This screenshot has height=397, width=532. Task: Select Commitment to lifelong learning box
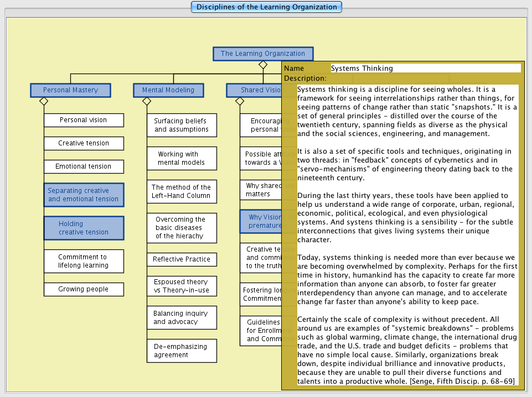[84, 261]
